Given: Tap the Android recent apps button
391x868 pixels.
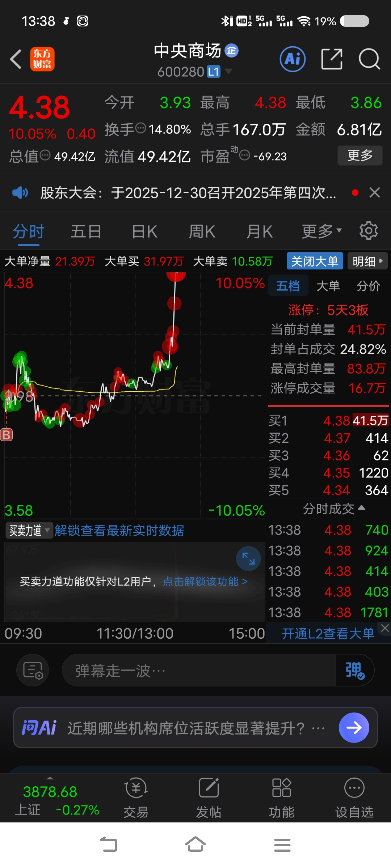Looking at the screenshot, I should [282, 845].
